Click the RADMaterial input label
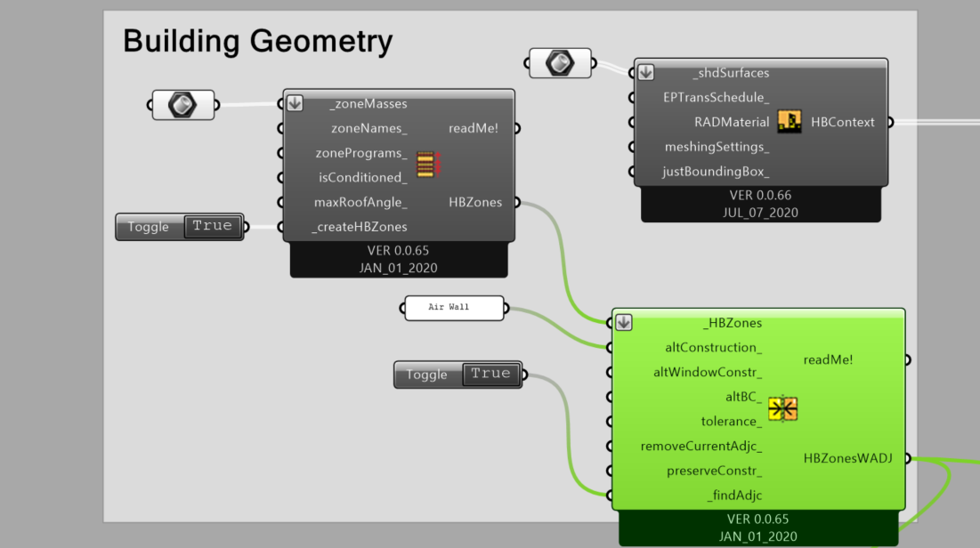This screenshot has width=980, height=548. [732, 122]
